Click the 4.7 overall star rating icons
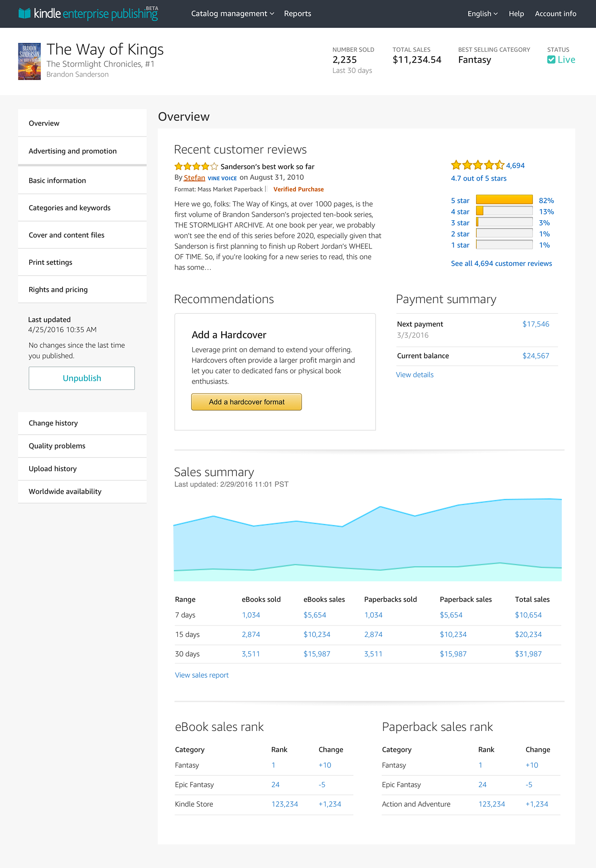The image size is (596, 868). click(477, 165)
